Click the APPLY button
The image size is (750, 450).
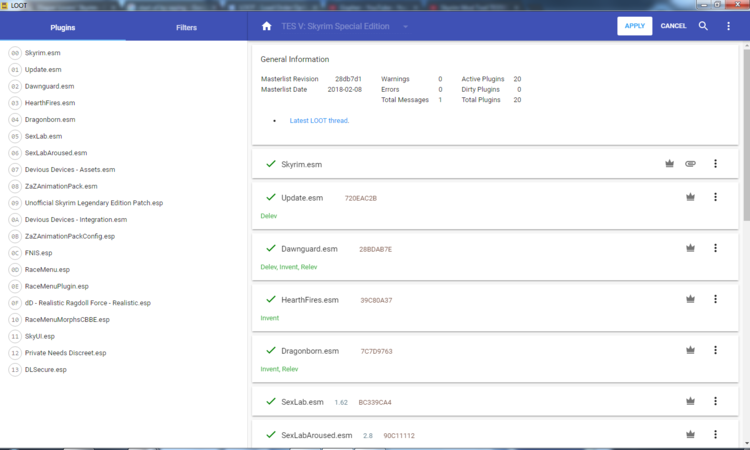coord(635,26)
